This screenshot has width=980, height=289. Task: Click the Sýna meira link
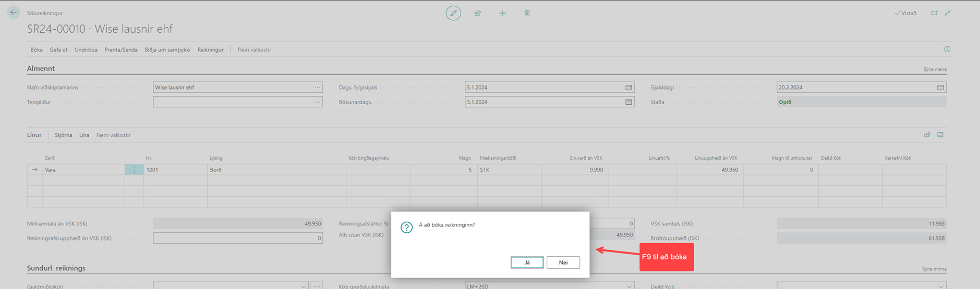[935, 69]
